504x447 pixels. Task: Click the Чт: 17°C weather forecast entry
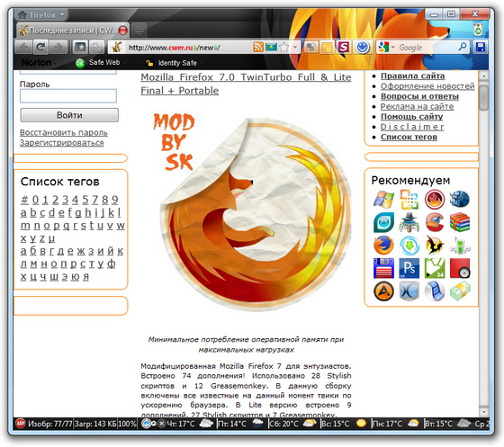click(189, 424)
